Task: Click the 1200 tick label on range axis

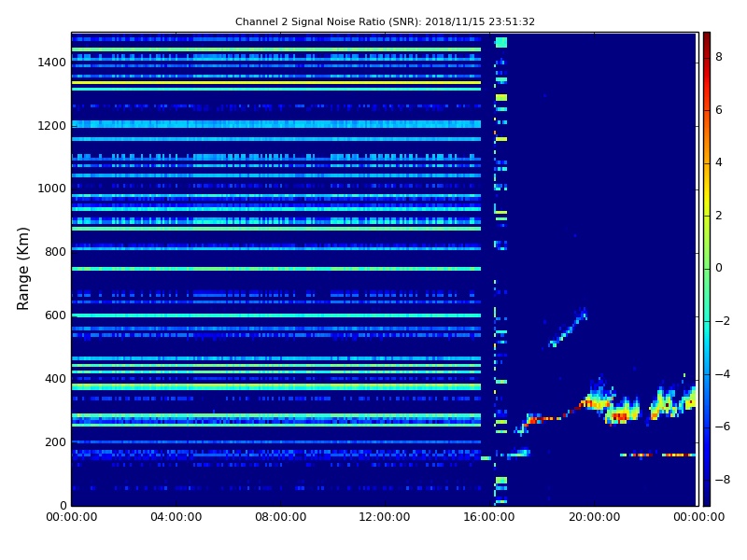Action: point(52,126)
